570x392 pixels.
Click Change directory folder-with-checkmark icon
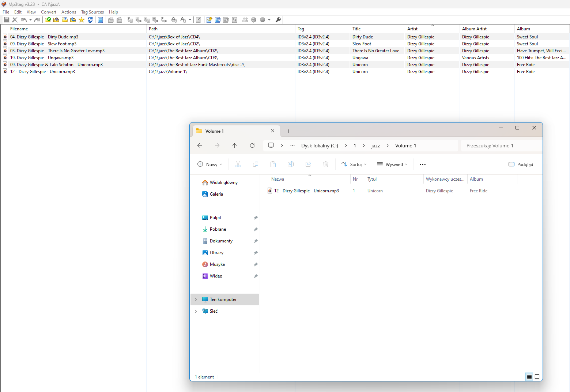click(48, 20)
